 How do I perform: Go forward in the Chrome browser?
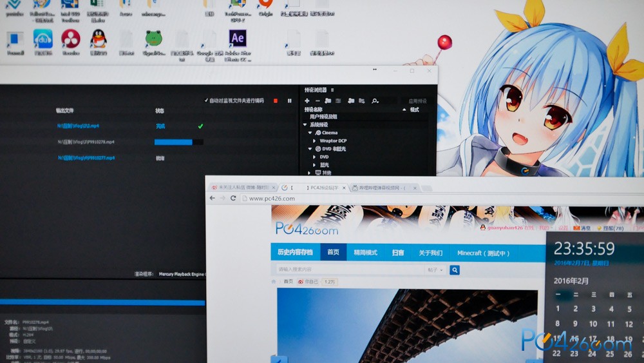pyautogui.click(x=223, y=198)
